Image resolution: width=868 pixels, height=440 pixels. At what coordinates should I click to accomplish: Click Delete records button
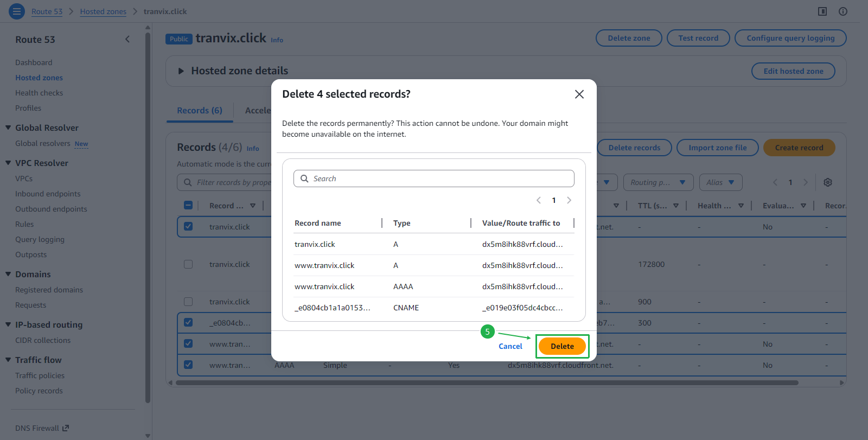click(634, 148)
